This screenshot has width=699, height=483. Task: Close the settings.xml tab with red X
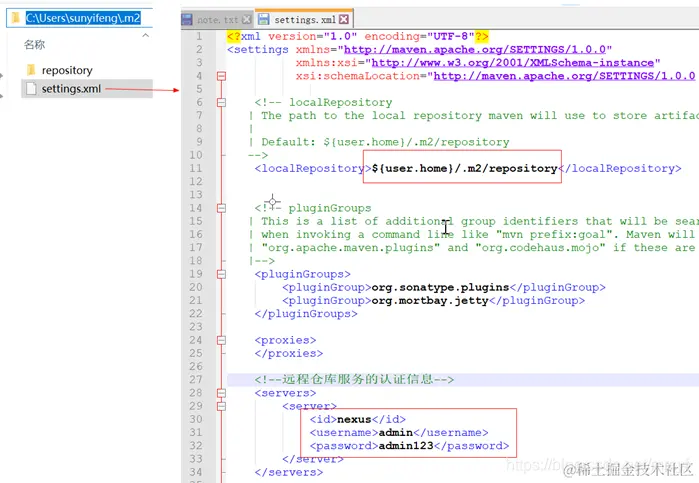pos(344,19)
